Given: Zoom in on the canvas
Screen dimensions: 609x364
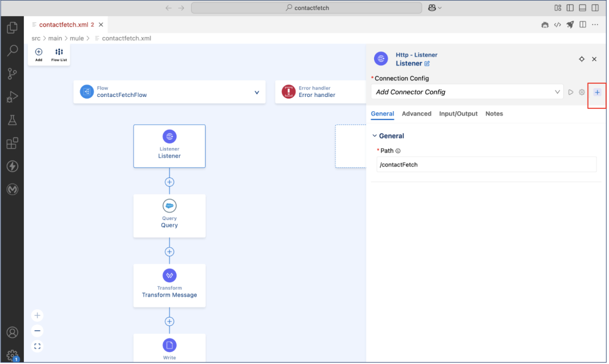Looking at the screenshot, I should [37, 315].
